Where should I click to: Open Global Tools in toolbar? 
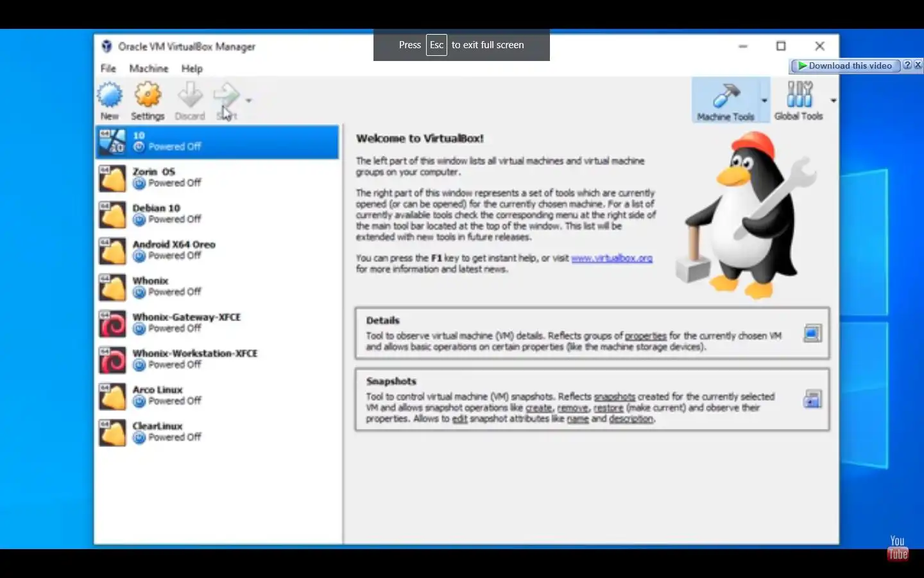[798, 100]
